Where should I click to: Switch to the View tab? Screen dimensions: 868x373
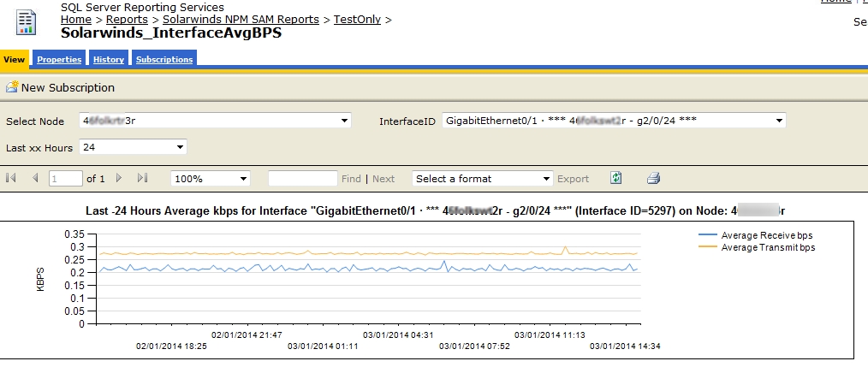14,59
